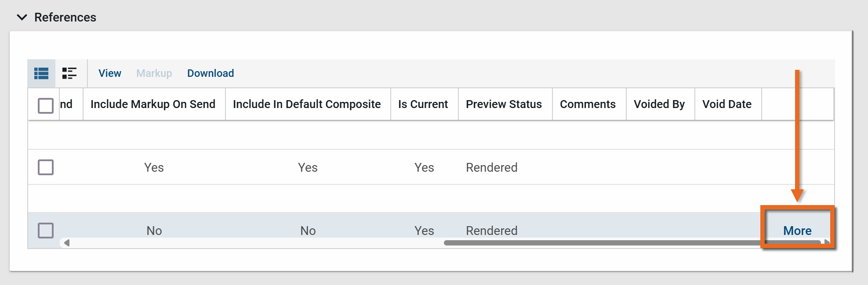Click the Preview Status column header

click(x=504, y=104)
